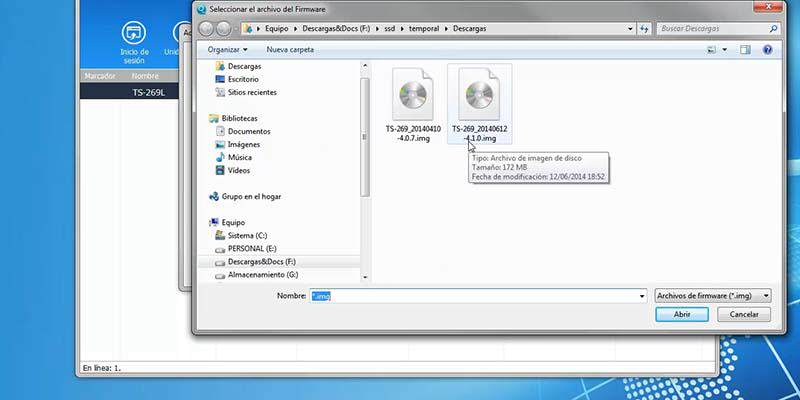Open the Documentos library
This screenshot has width=800, height=400.
[243, 131]
